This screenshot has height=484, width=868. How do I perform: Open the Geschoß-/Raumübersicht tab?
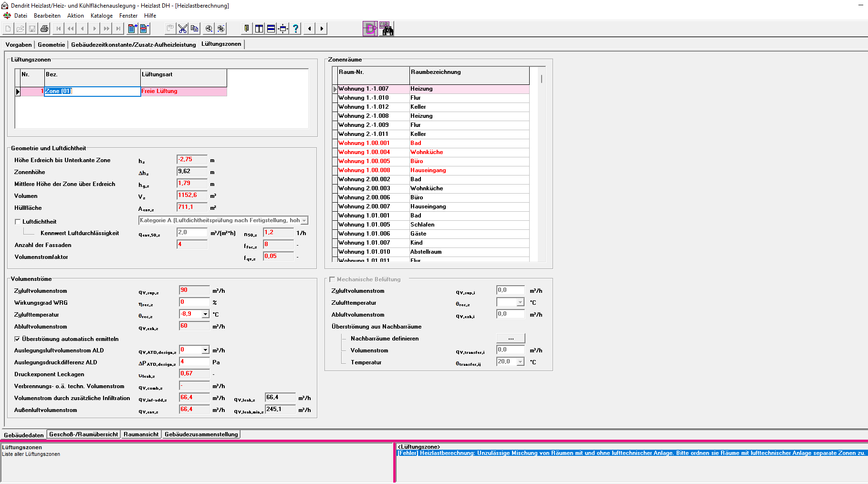[84, 434]
